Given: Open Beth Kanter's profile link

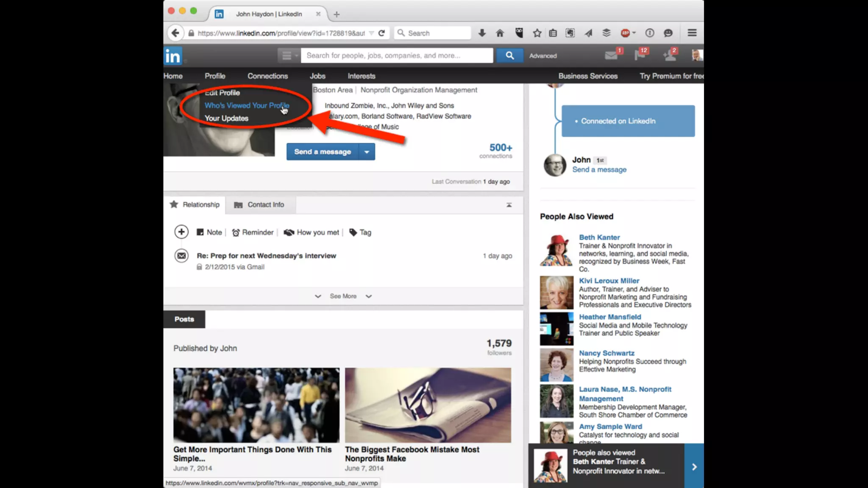Looking at the screenshot, I should pos(599,238).
